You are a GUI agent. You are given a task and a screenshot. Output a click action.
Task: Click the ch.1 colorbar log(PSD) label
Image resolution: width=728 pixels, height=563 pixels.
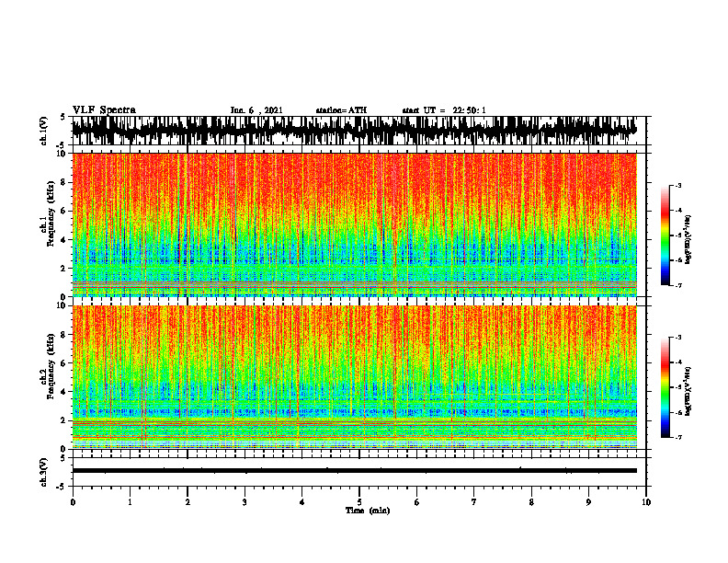coord(688,240)
